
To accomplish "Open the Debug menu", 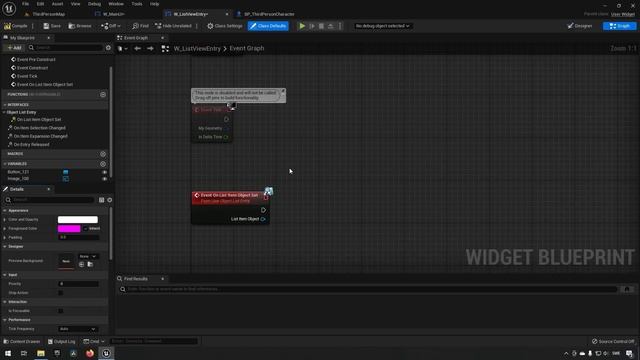I will pyautogui.click(x=94, y=4).
